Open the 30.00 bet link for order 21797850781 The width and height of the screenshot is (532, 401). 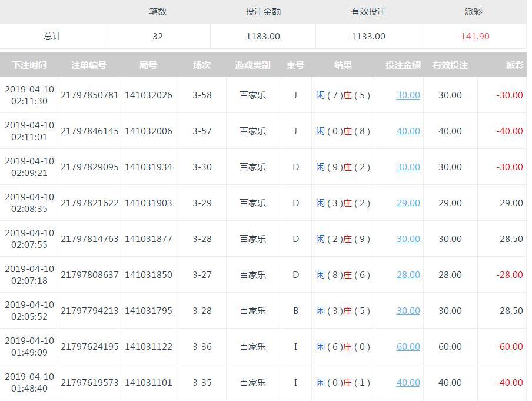(x=408, y=95)
